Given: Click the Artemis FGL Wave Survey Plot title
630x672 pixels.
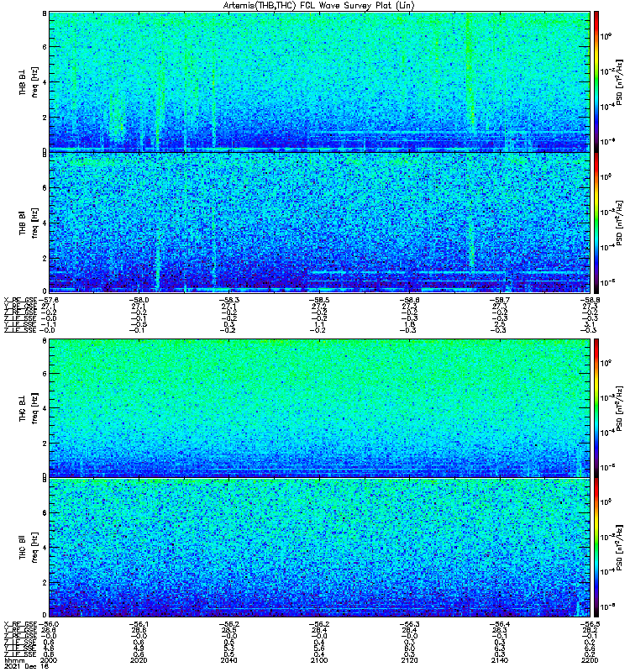Looking at the screenshot, I should point(318,6).
